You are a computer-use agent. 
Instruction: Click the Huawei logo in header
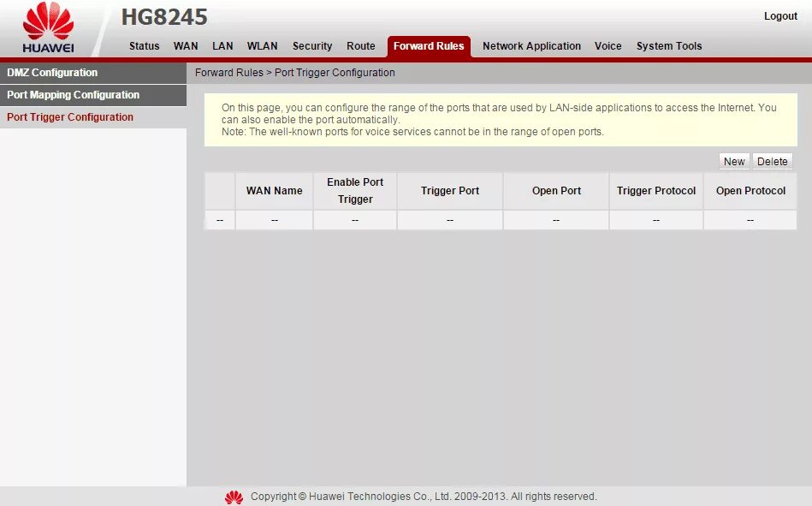coord(48,27)
